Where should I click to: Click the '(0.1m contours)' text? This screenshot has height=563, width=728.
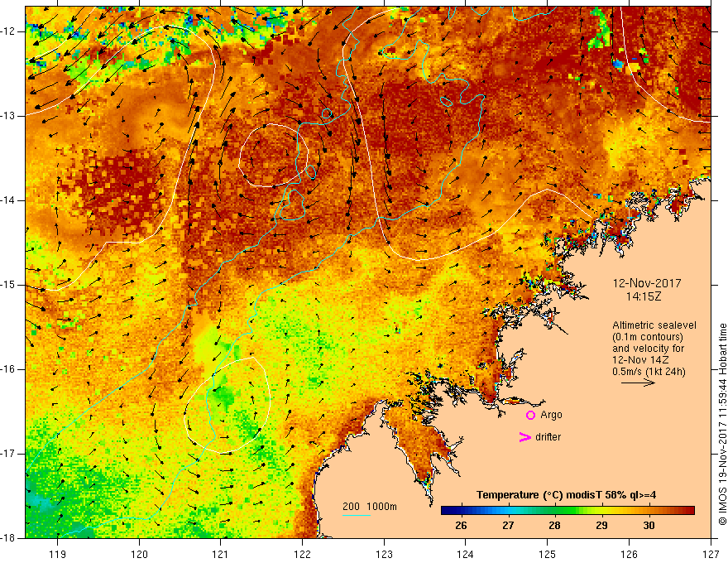tap(647, 337)
